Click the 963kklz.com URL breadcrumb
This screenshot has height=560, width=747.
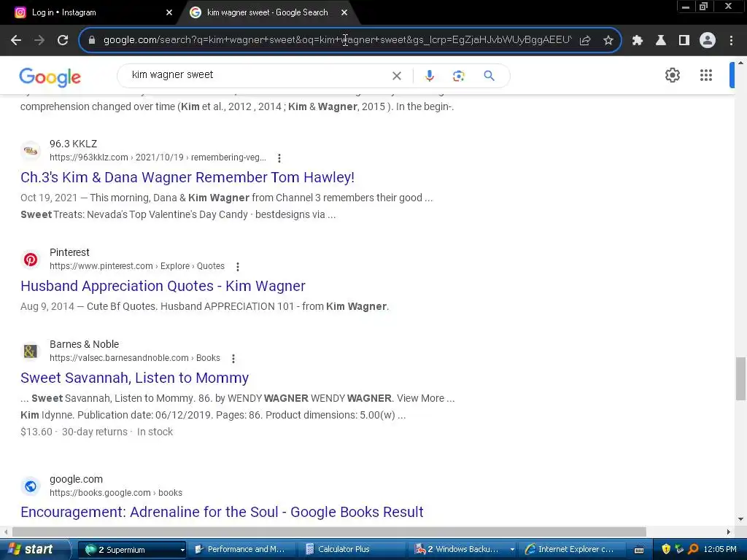click(x=158, y=157)
